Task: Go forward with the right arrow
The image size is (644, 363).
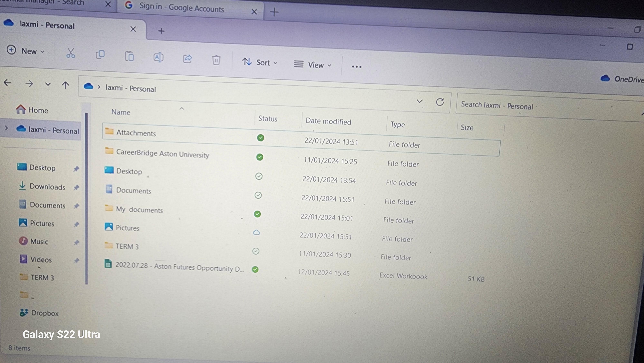Action: click(x=29, y=84)
